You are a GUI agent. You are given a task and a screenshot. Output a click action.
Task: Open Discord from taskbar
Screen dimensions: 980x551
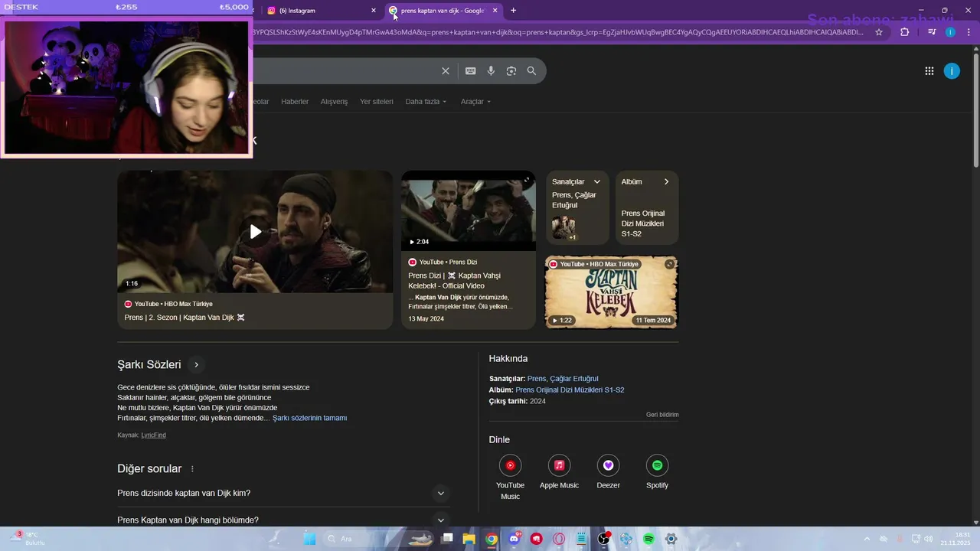(514, 539)
